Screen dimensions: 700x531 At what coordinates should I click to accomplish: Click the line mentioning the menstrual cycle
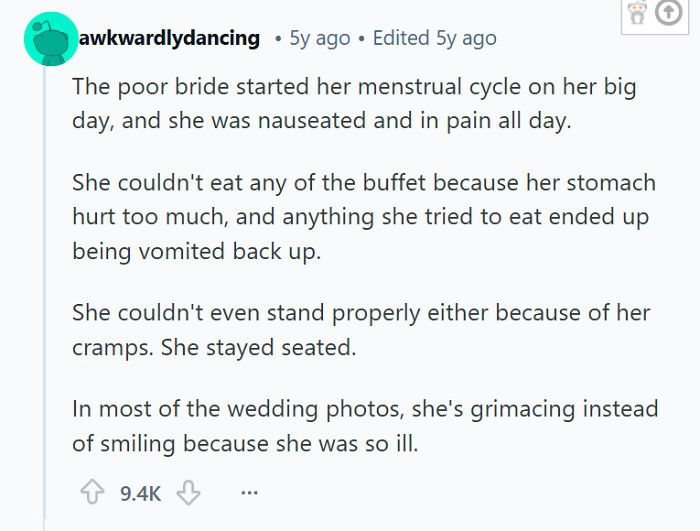click(354, 86)
